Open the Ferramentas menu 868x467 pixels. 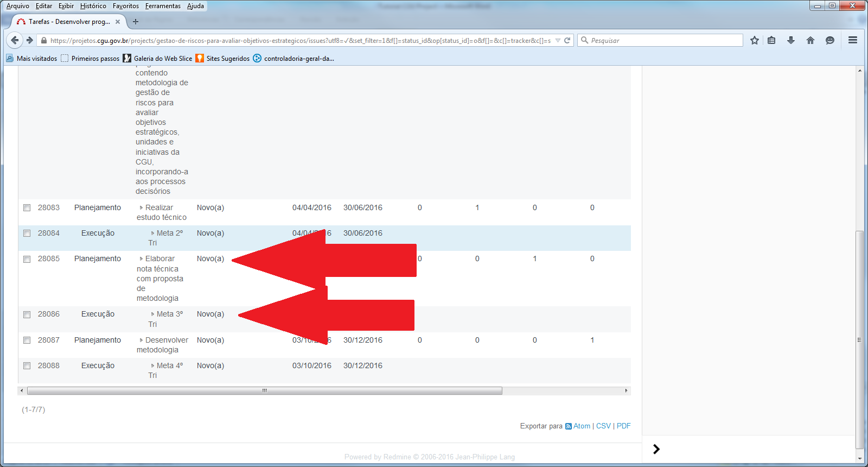163,6
